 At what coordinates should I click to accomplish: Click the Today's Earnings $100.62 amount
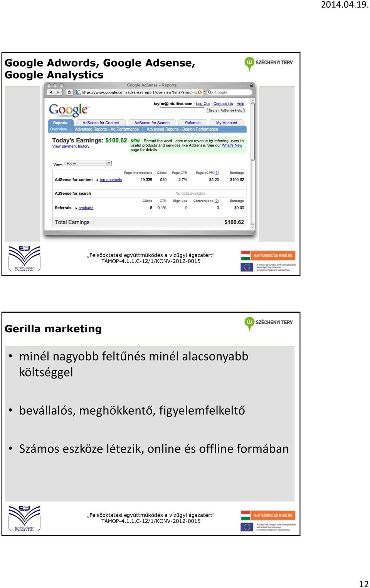(116, 141)
